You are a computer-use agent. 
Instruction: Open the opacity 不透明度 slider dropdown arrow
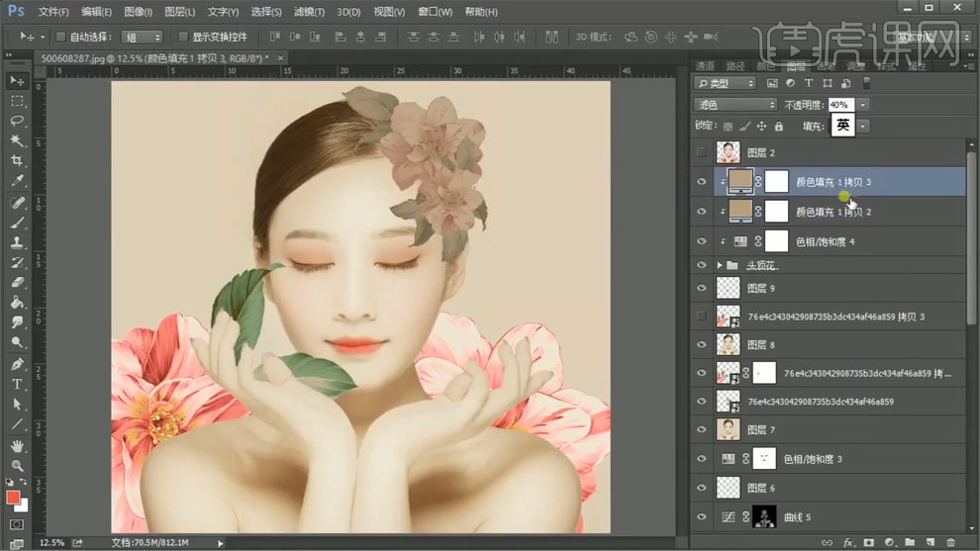[864, 105]
